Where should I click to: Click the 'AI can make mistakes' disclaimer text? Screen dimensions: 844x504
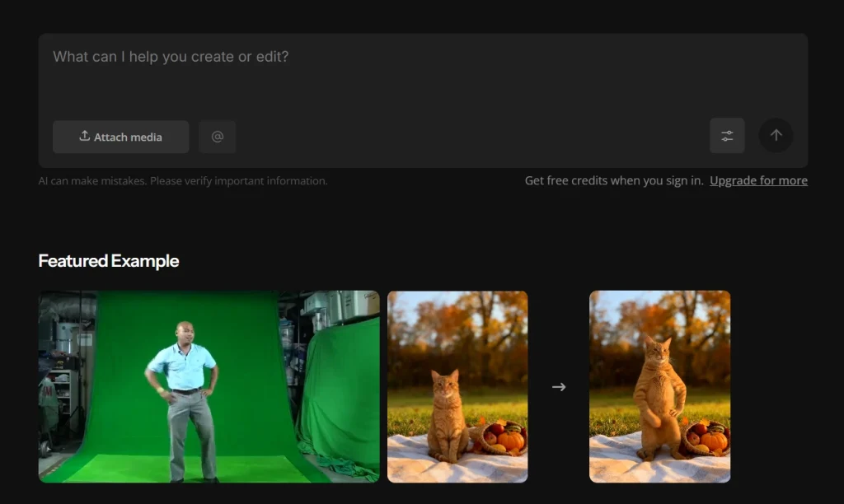coord(183,180)
